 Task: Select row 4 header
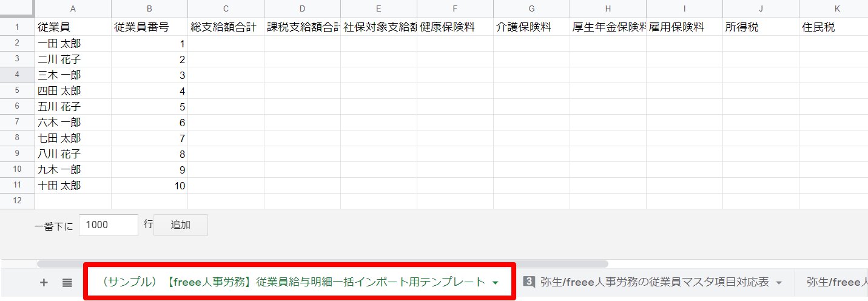(x=17, y=75)
